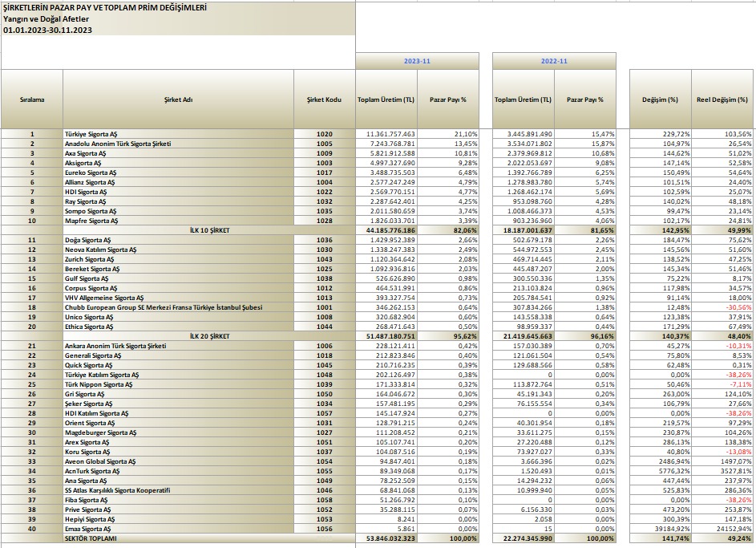Select the 'Generali Sigorta AŞ' cell
This screenshot has height=548, width=756.
click(x=179, y=355)
